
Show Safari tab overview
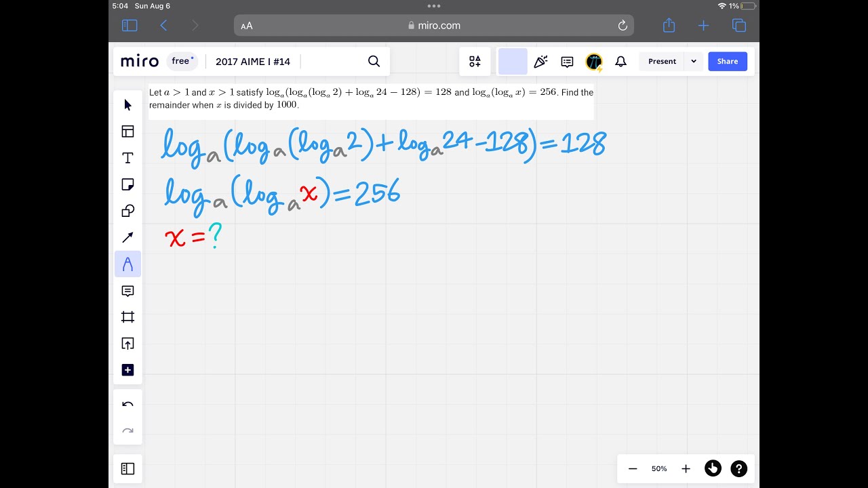tap(739, 26)
